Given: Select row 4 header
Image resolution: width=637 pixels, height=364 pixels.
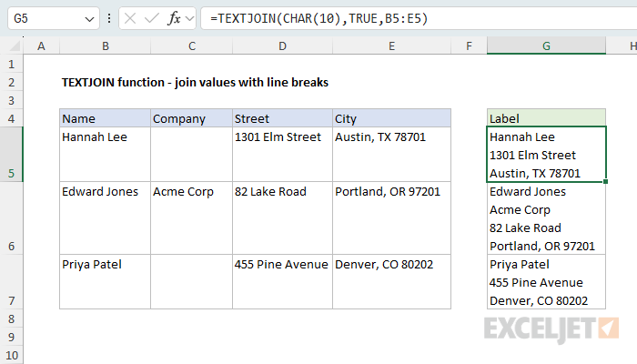Looking at the screenshot, I should tap(11, 118).
